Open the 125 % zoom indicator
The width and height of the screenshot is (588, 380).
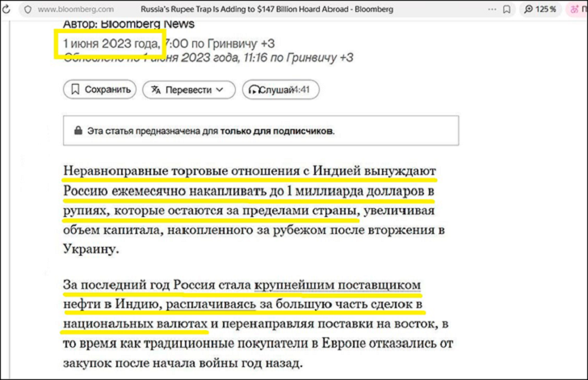(540, 9)
